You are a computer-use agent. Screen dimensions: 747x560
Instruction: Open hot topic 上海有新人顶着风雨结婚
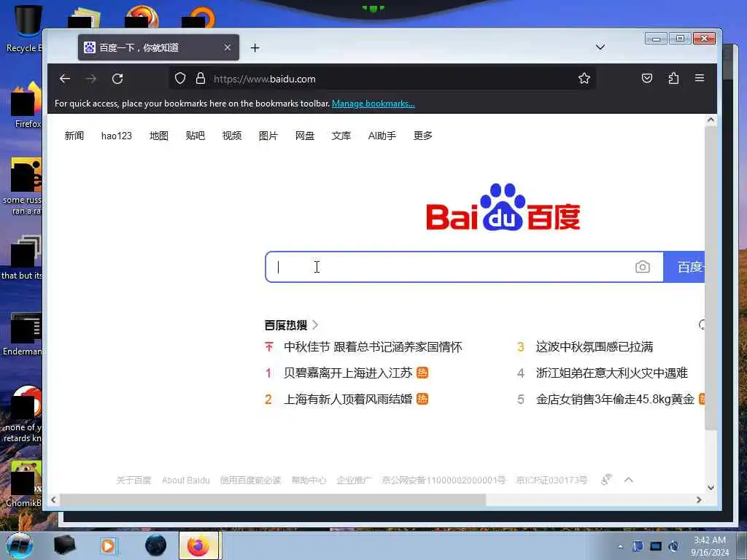[x=348, y=399]
